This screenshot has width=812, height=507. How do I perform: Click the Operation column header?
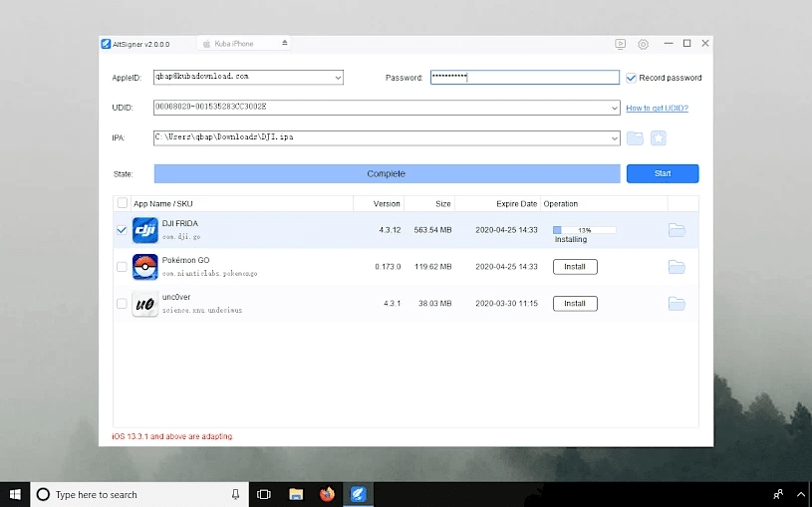pos(560,203)
